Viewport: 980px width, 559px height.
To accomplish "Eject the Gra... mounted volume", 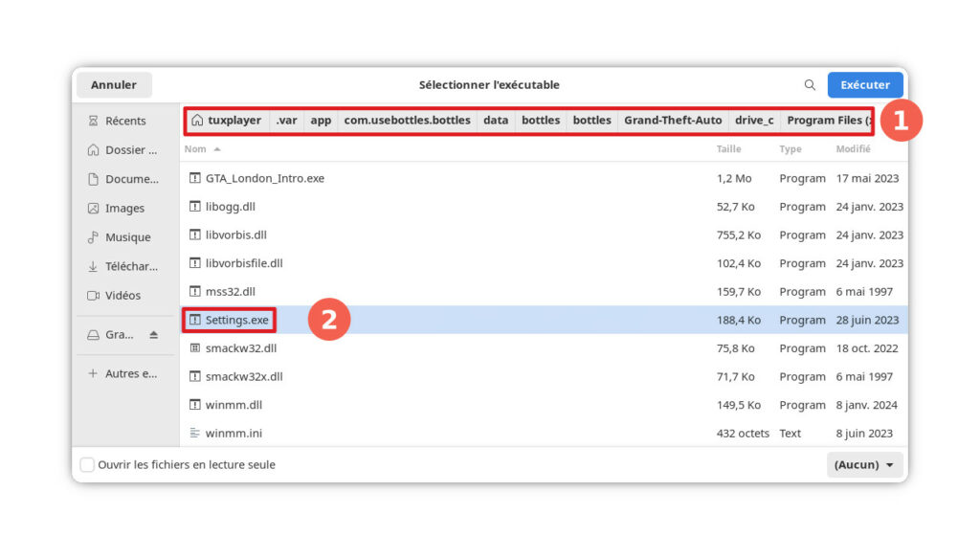I will tap(153, 335).
